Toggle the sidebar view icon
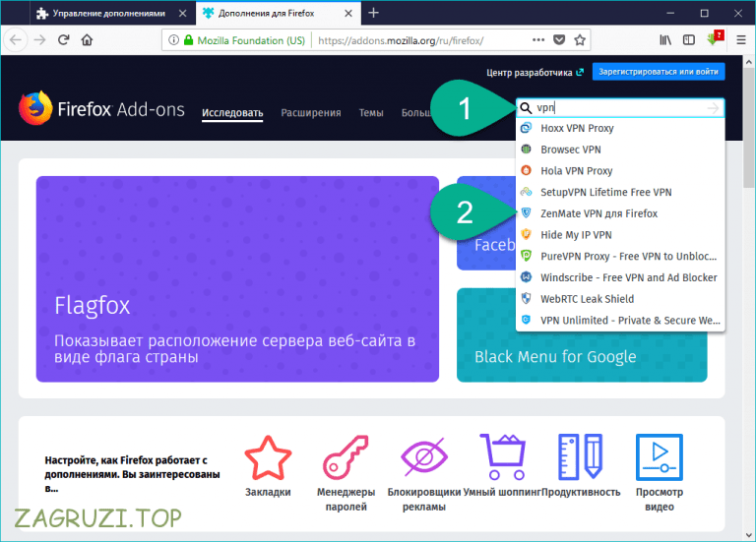756x542 pixels. click(x=689, y=40)
